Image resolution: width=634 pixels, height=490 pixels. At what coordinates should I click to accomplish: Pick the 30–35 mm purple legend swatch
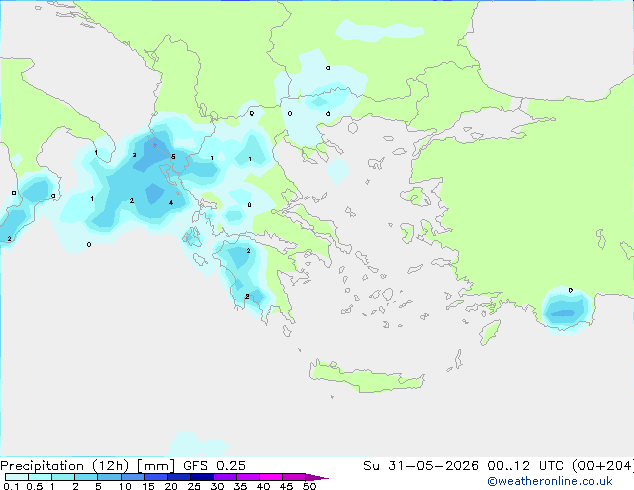click(x=225, y=477)
